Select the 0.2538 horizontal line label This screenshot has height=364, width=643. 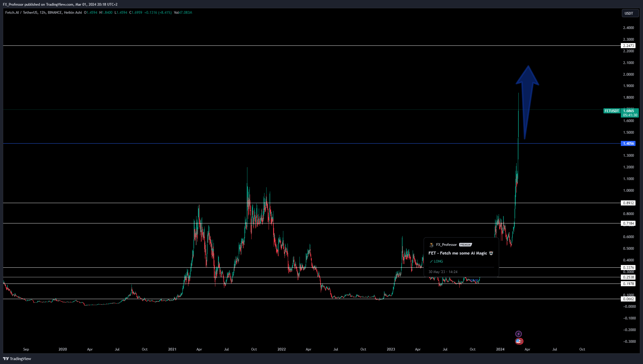(x=628, y=277)
